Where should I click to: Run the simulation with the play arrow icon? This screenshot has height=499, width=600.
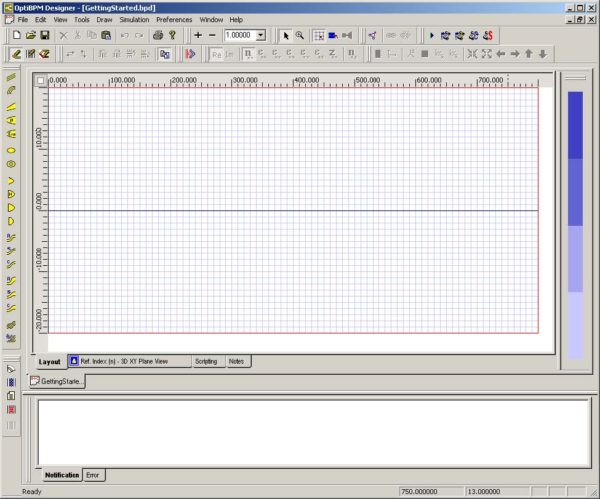[432, 36]
